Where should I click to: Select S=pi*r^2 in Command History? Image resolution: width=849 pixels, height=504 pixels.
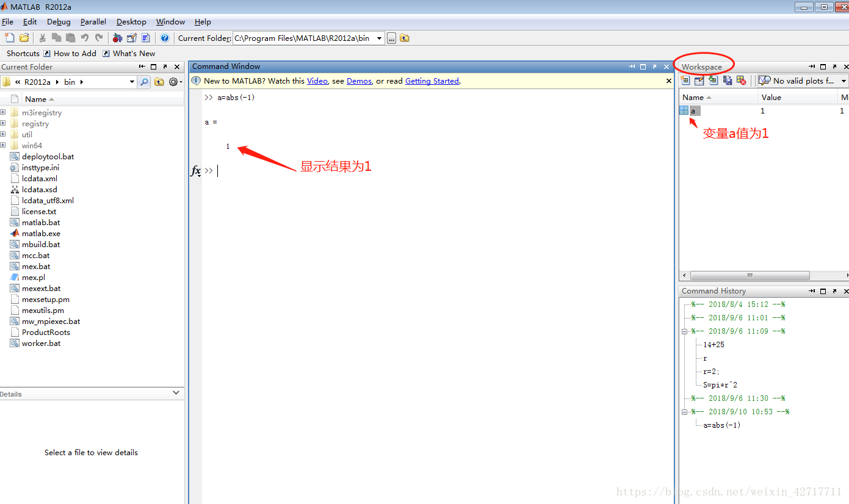tap(720, 385)
